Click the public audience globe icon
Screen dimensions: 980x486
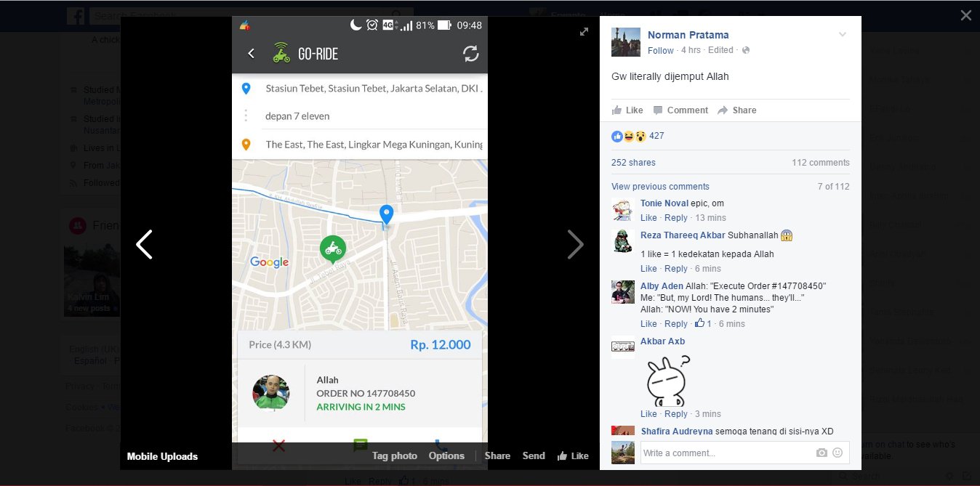[746, 50]
